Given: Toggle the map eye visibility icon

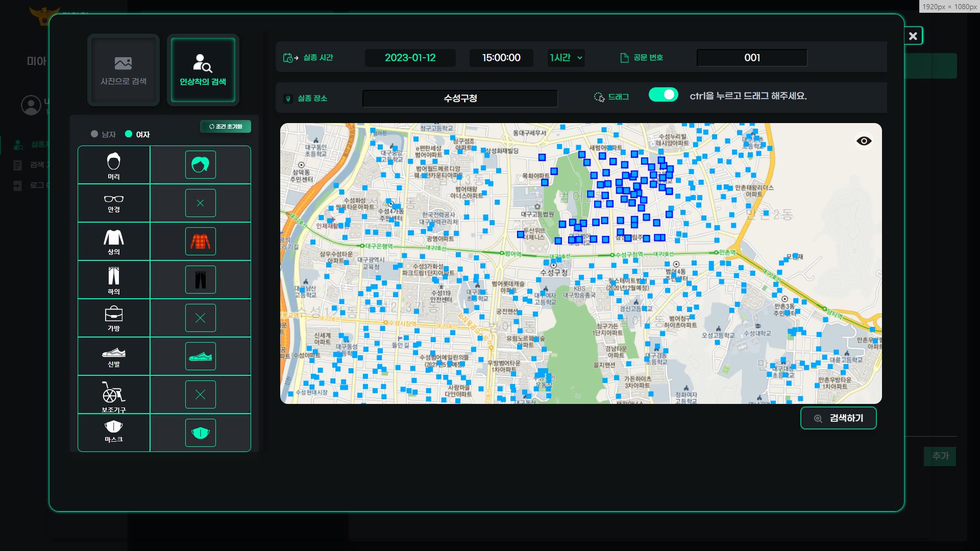Looking at the screenshot, I should coord(864,141).
